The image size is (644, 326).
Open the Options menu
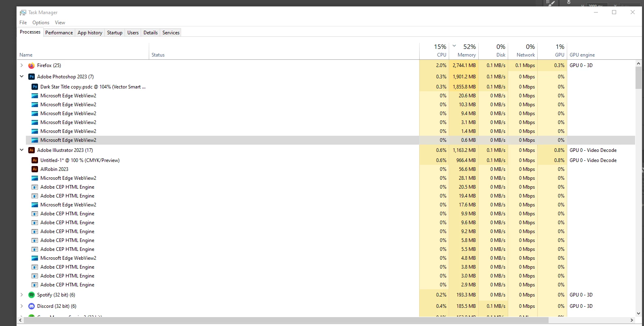41,23
